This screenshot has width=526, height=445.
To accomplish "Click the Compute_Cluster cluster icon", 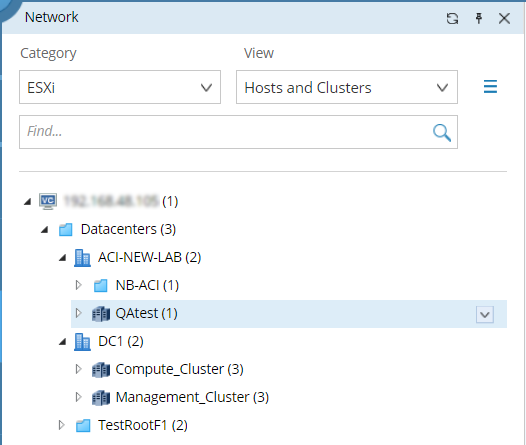I will point(101,370).
